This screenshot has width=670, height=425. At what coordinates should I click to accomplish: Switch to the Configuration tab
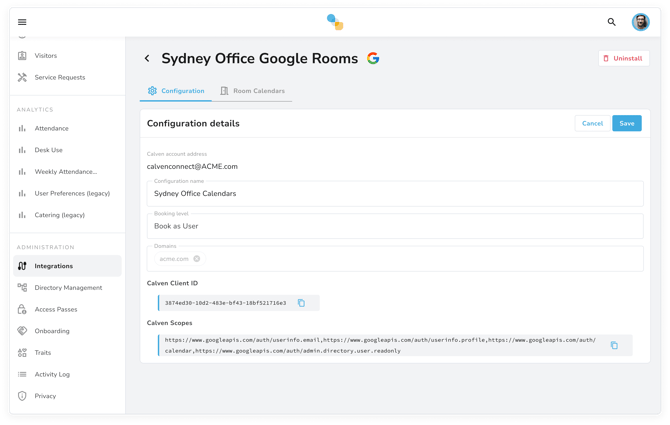[176, 91]
